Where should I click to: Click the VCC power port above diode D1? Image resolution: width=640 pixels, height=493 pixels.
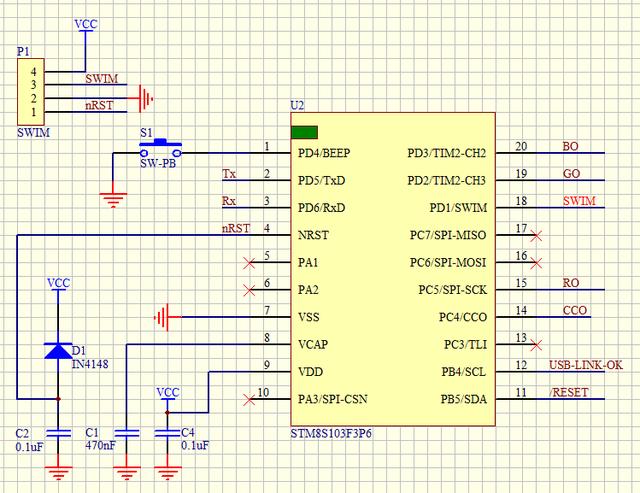click(58, 285)
